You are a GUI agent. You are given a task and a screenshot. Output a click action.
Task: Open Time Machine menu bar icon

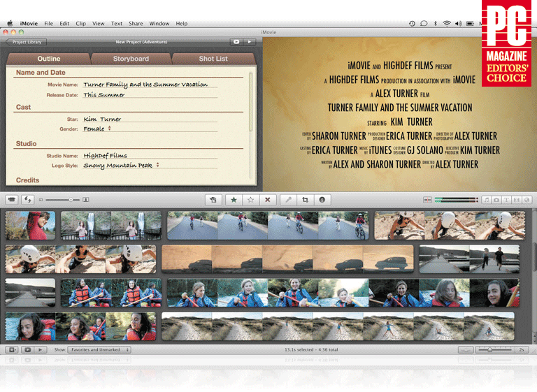[x=412, y=24]
